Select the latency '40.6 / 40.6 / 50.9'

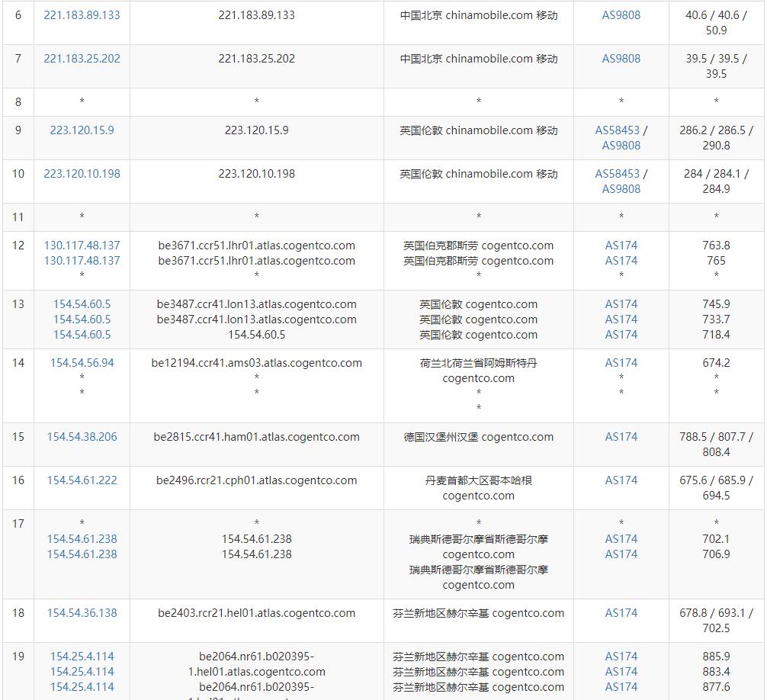tap(716, 23)
